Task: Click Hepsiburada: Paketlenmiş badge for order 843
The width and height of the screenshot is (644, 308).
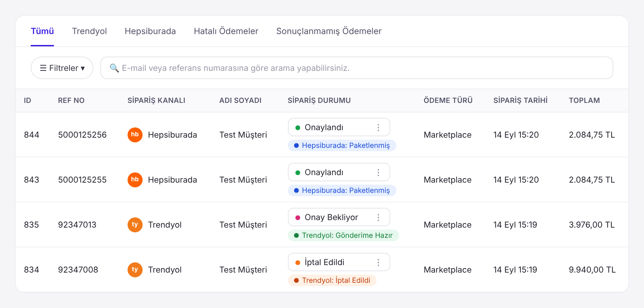Action: pyautogui.click(x=342, y=190)
